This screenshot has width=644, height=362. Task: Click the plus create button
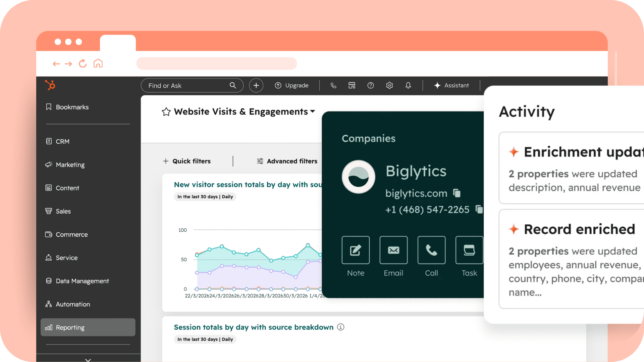click(256, 86)
